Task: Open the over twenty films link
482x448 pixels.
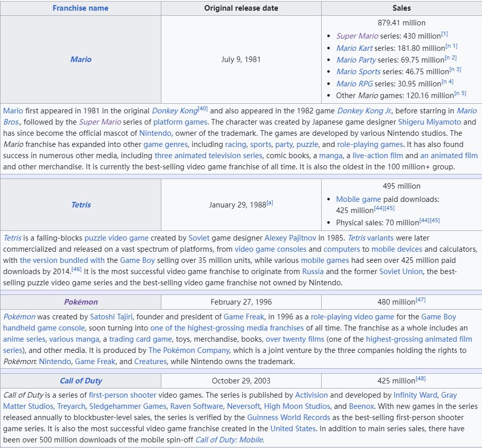Action: (x=295, y=339)
